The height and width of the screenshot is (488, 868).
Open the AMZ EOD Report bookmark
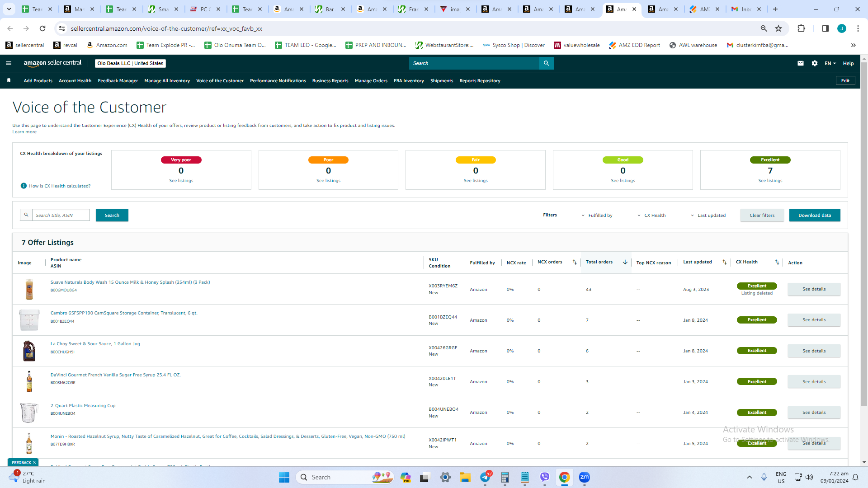(x=634, y=45)
